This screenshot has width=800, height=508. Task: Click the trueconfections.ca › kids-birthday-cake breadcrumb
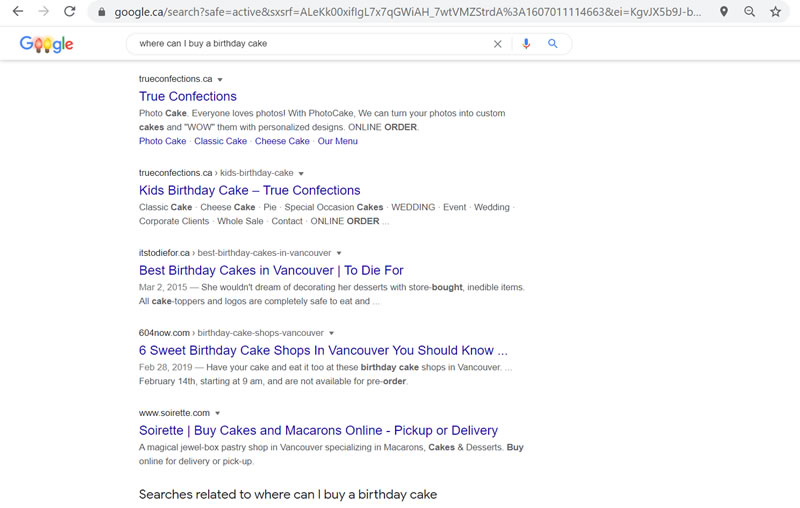[x=216, y=173]
